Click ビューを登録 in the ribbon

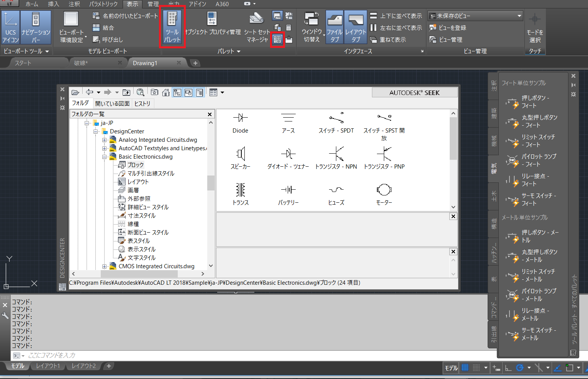448,28
